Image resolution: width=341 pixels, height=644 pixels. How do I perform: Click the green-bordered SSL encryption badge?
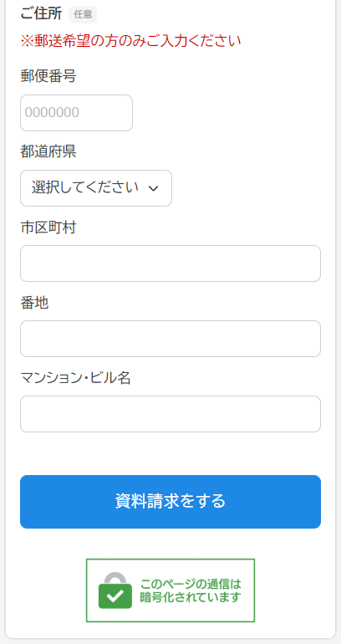[170, 590]
